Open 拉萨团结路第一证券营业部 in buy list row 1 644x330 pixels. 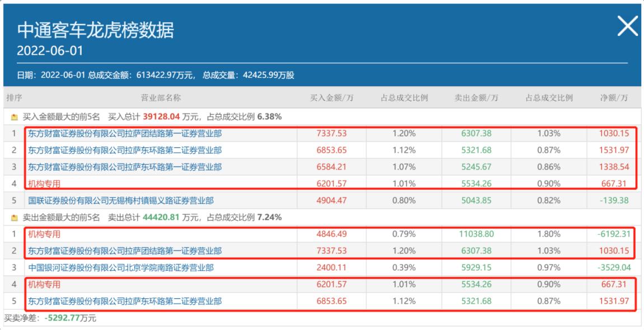pyautogui.click(x=125, y=133)
